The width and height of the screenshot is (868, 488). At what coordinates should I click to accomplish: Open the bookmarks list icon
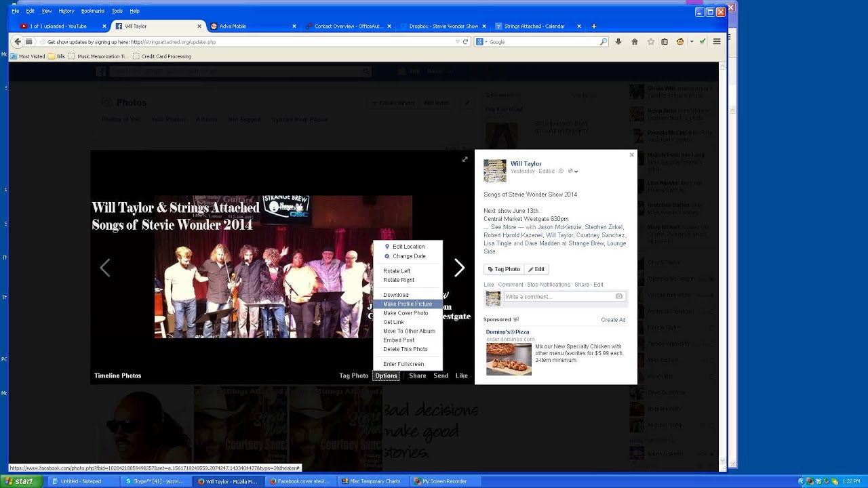(665, 41)
